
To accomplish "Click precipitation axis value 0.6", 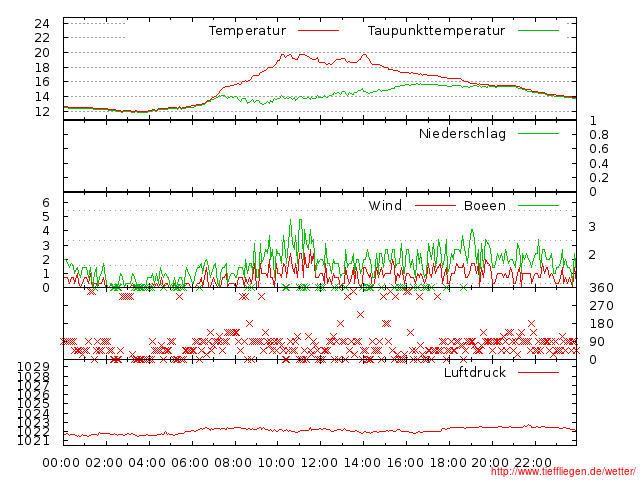I will click(x=599, y=149).
